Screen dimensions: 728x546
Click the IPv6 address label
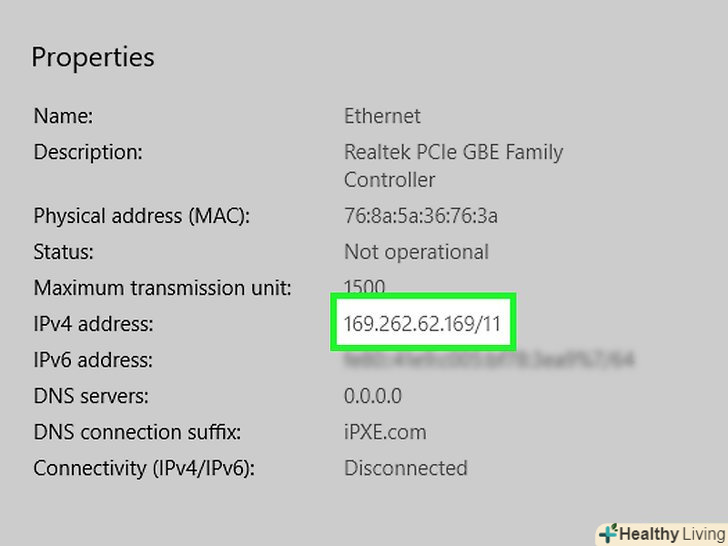[x=93, y=360]
